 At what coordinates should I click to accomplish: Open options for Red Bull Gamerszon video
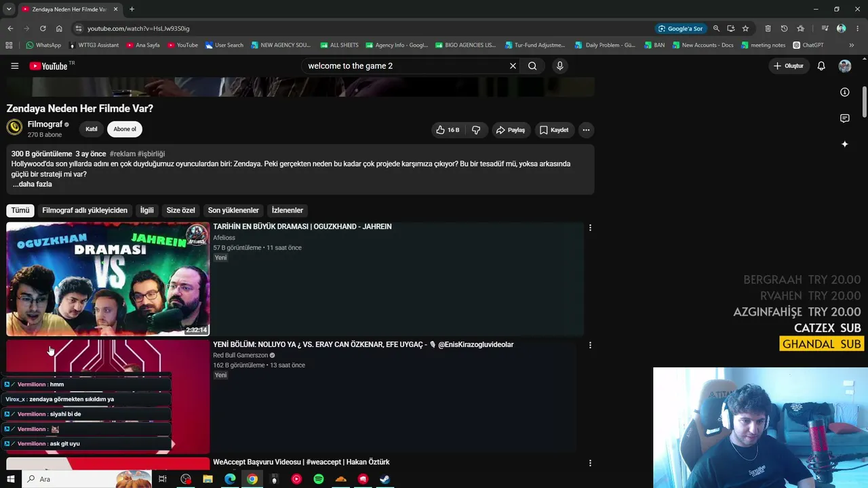click(x=590, y=345)
